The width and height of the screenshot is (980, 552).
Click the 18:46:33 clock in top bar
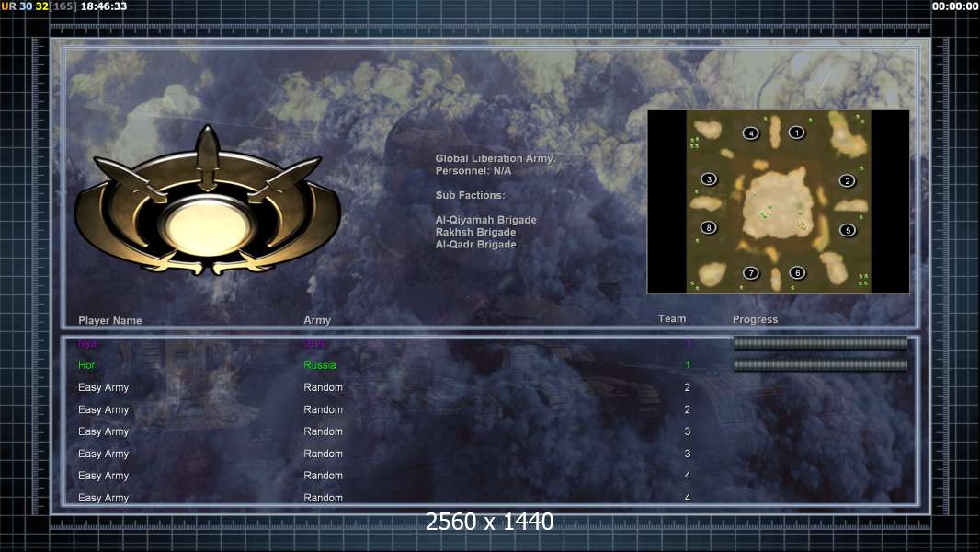pyautogui.click(x=104, y=6)
